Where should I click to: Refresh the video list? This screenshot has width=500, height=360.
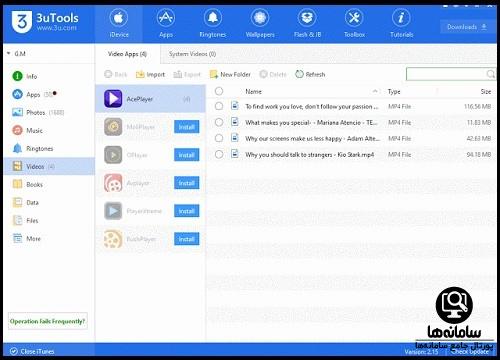point(310,74)
